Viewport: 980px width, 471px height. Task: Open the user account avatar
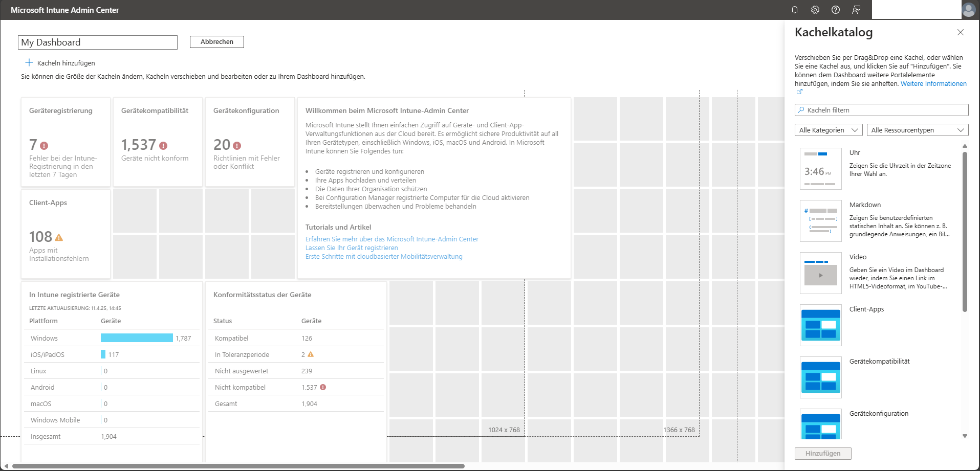969,10
